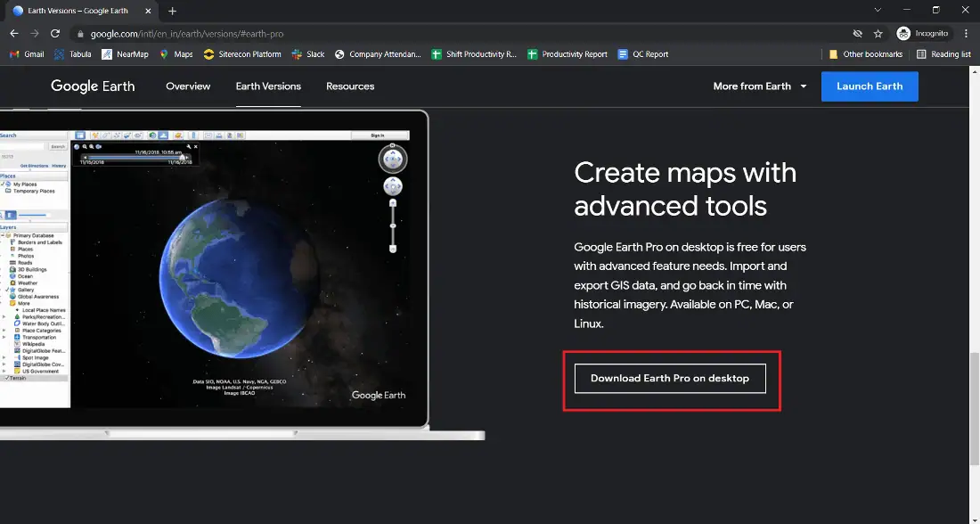Image resolution: width=980 pixels, height=524 pixels.
Task: Open the Tabula bookmark
Action: click(72, 54)
